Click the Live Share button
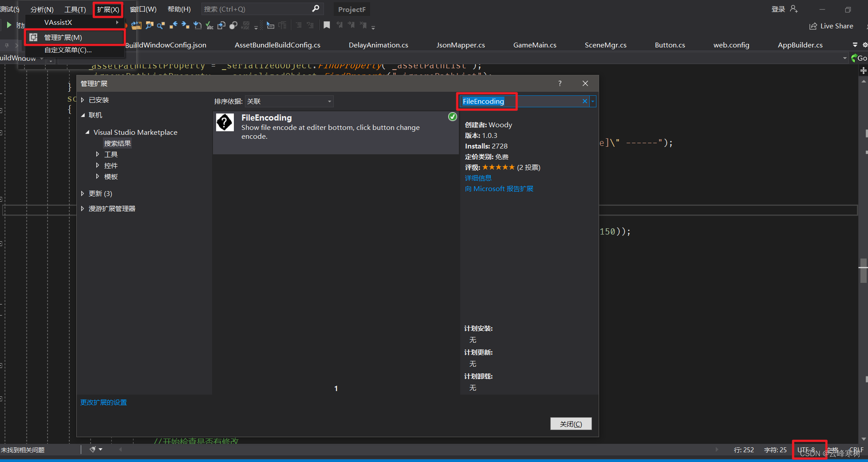The image size is (868, 462). tap(831, 26)
